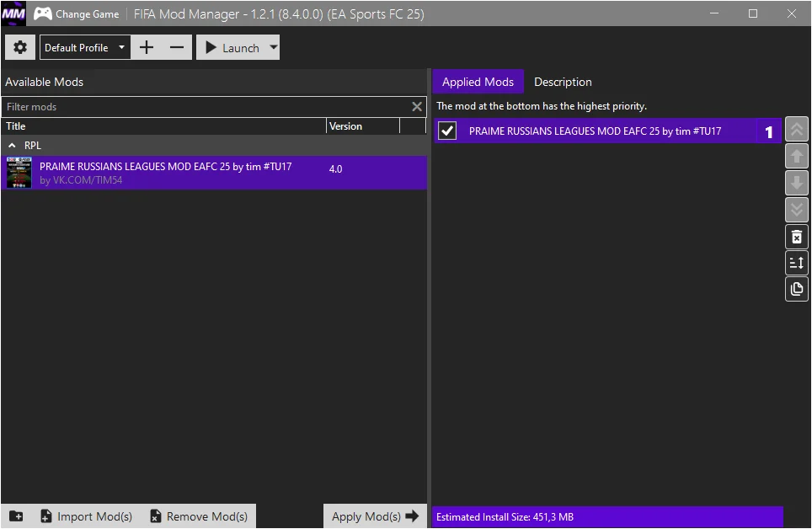Uncheck the applied PRAIME RUSSIANS LEAGUES mod
The width and height of the screenshot is (812, 529).
(x=447, y=131)
